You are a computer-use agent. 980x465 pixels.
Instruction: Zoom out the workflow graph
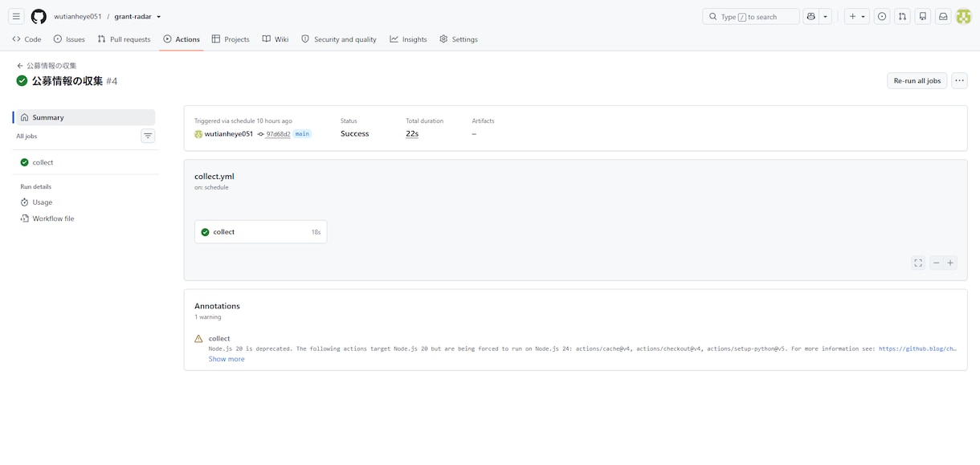[x=936, y=263]
